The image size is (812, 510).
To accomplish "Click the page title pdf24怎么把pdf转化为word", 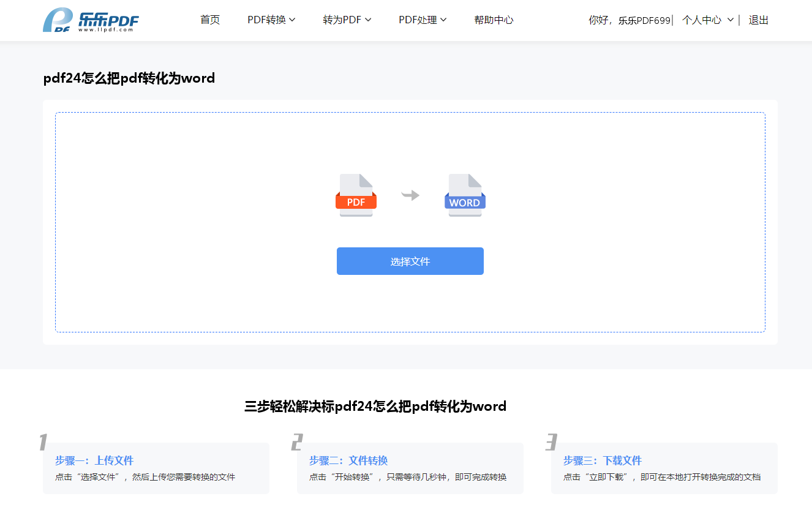I will tap(129, 78).
